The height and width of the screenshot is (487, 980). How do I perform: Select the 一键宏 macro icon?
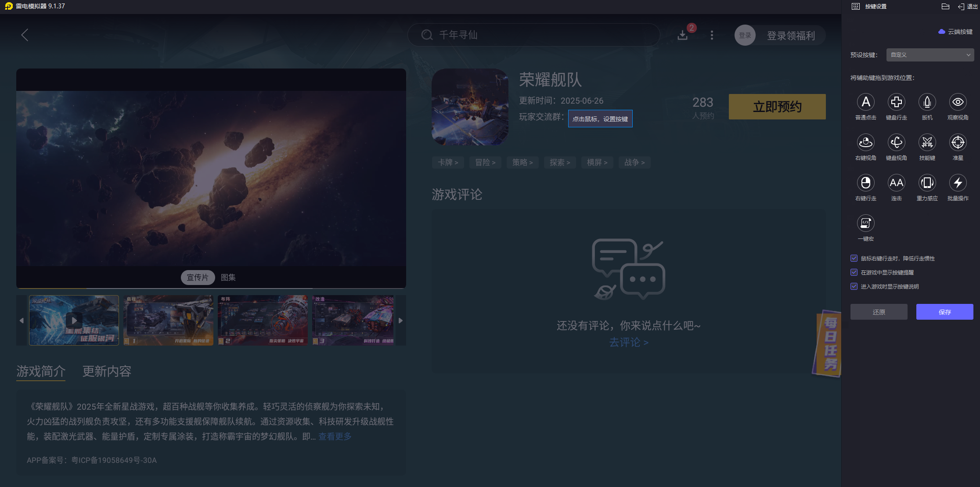(x=865, y=224)
